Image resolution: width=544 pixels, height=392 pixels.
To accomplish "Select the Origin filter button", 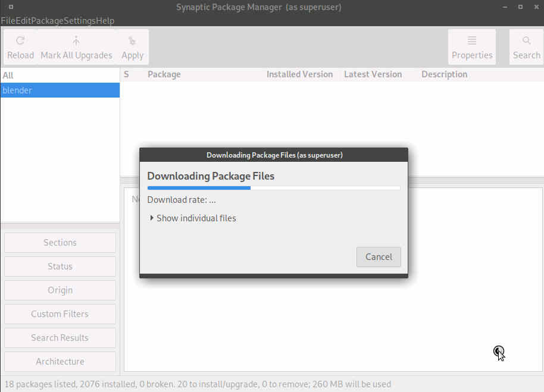I will click(x=60, y=290).
